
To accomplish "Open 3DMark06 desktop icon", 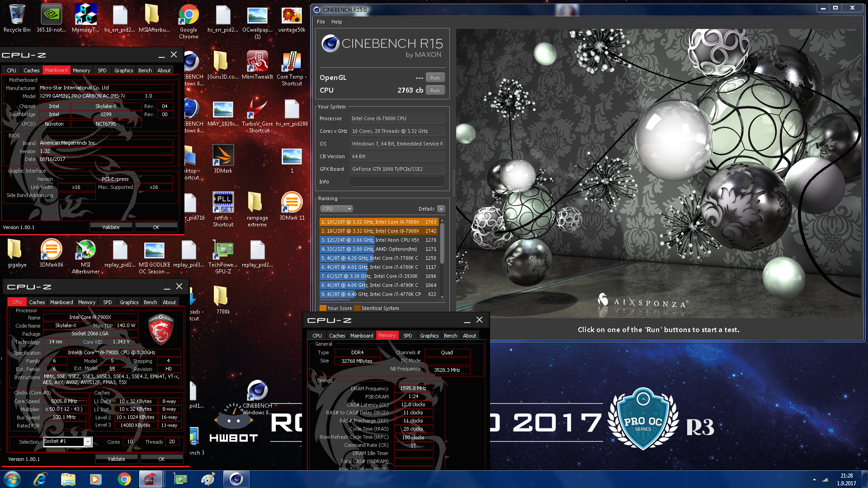I will (x=52, y=253).
